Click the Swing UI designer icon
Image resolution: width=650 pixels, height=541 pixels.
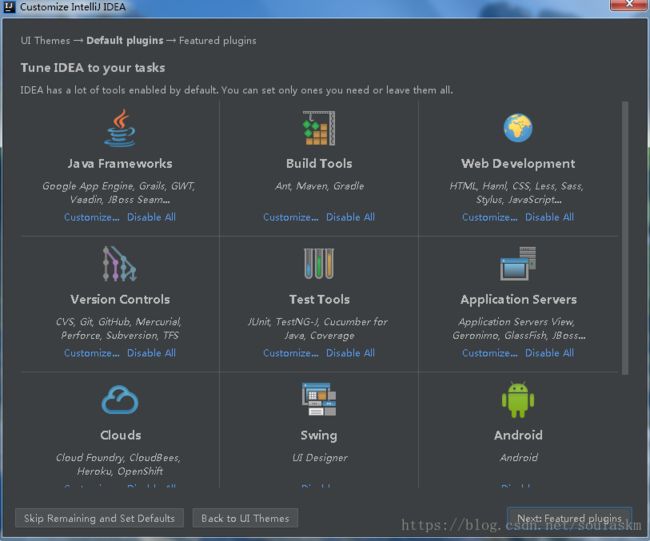(319, 399)
